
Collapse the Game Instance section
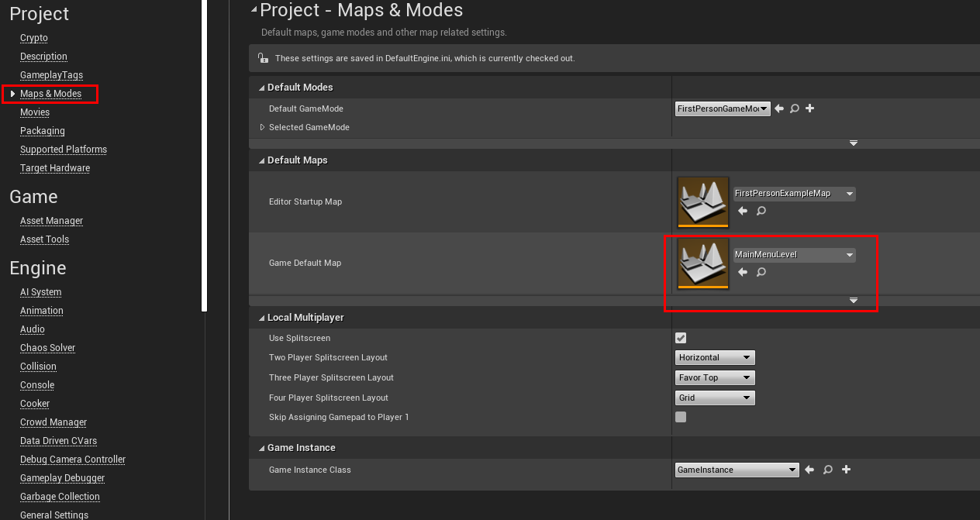click(x=261, y=448)
